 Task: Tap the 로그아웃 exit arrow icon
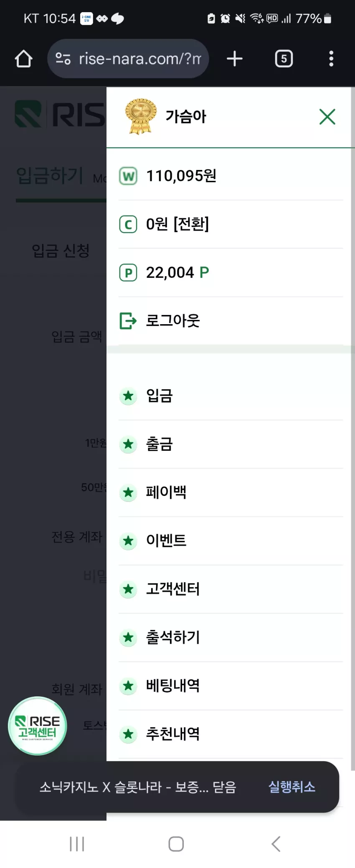[128, 321]
